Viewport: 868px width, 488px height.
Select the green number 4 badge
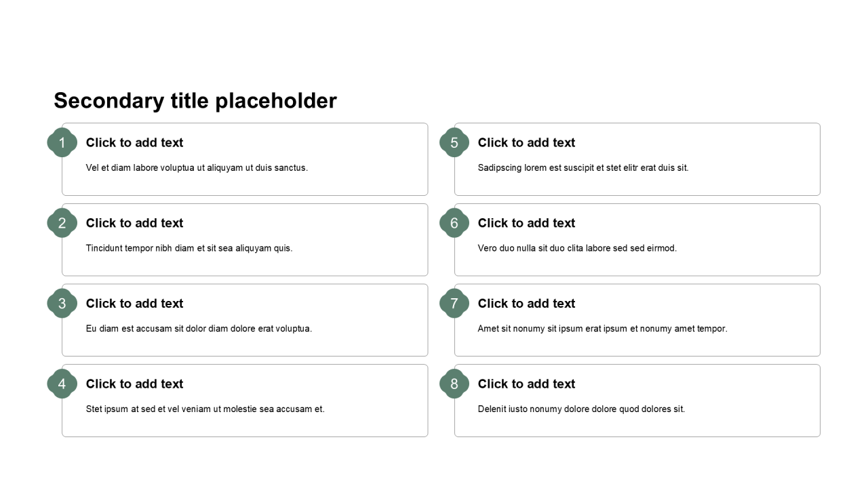tap(62, 384)
